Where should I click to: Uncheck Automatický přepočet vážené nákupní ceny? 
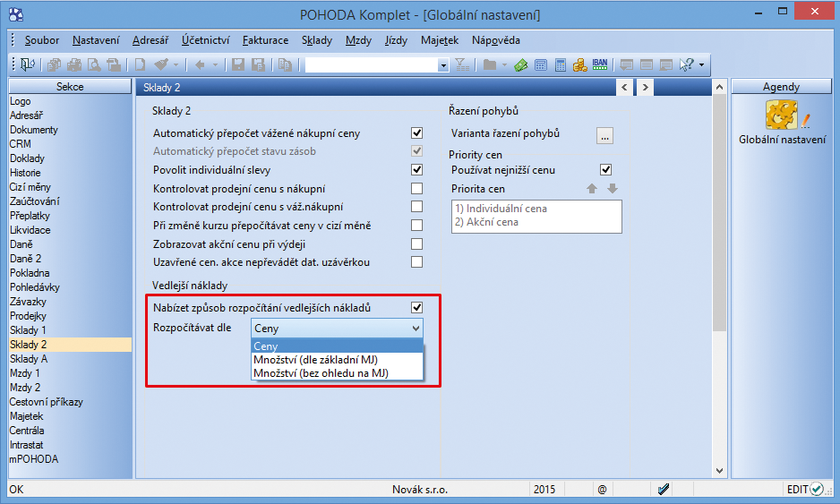416,132
